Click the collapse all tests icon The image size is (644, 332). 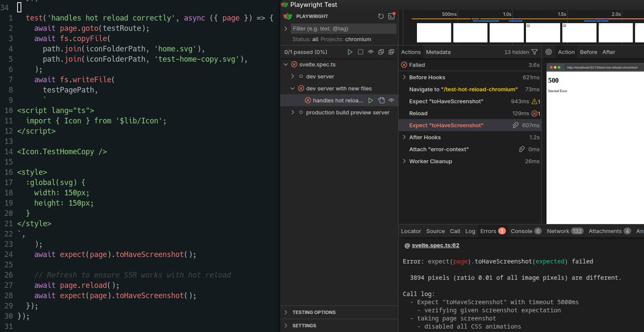tap(381, 52)
